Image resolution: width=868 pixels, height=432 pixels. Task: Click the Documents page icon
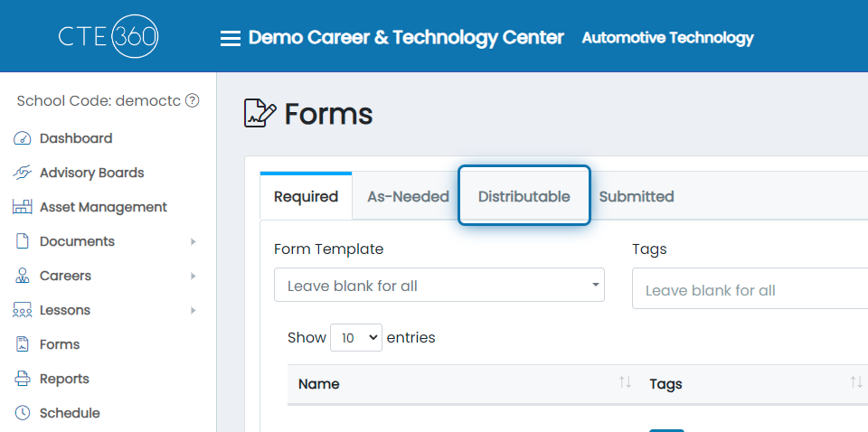(x=22, y=241)
